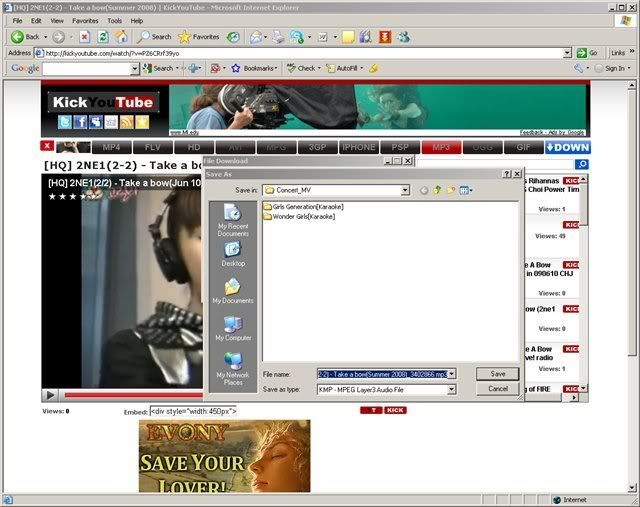Image resolution: width=640 pixels, height=507 pixels.
Task: Go to My Documents in sidebar
Action: click(x=233, y=291)
